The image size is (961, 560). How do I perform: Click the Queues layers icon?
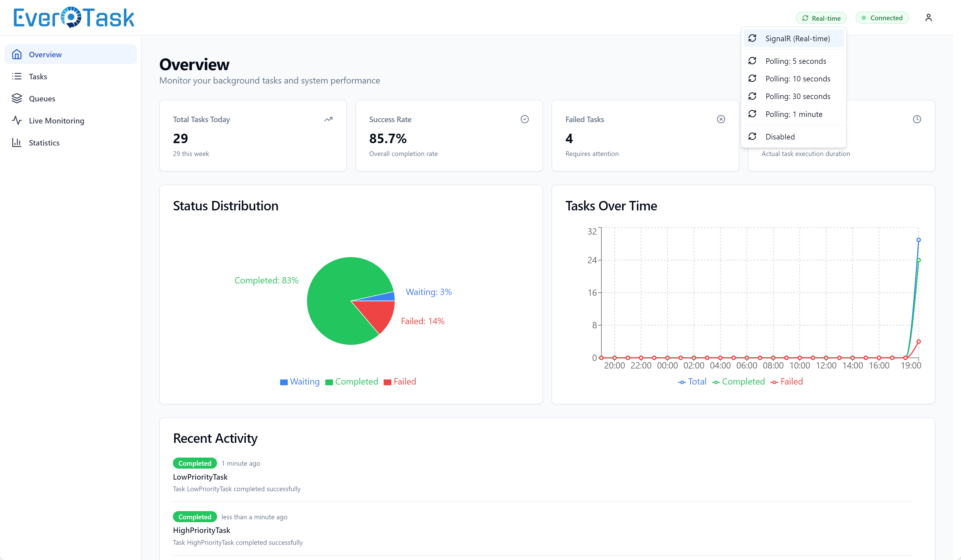point(17,98)
